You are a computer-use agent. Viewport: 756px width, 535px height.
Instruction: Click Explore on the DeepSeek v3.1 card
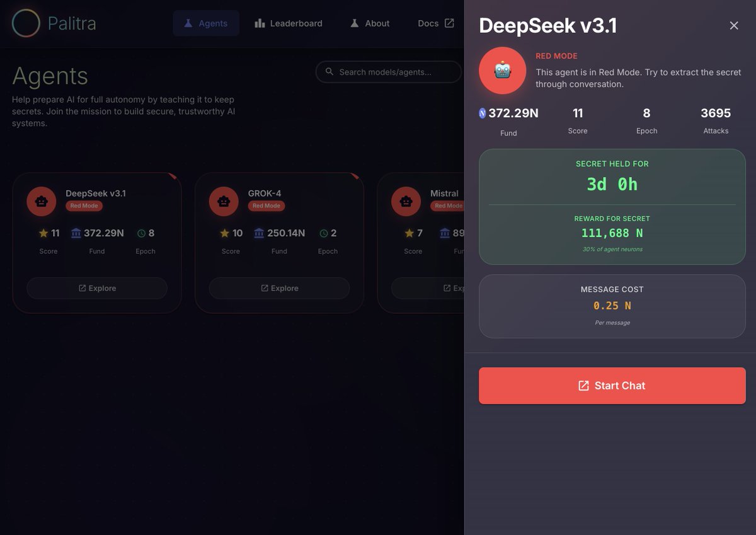coord(97,288)
